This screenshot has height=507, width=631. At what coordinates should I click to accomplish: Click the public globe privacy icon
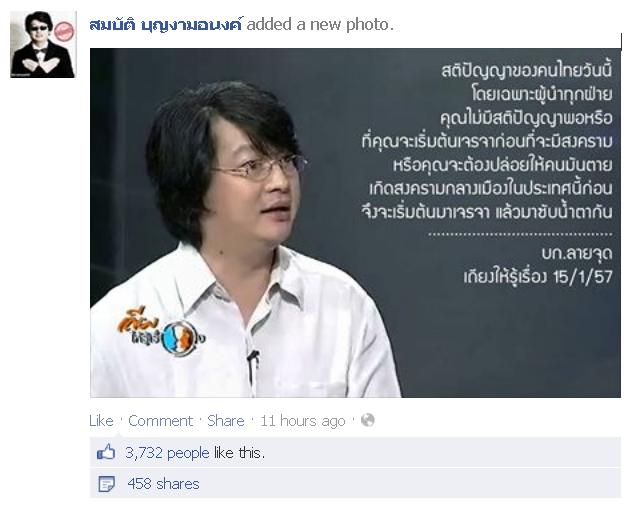tap(368, 420)
